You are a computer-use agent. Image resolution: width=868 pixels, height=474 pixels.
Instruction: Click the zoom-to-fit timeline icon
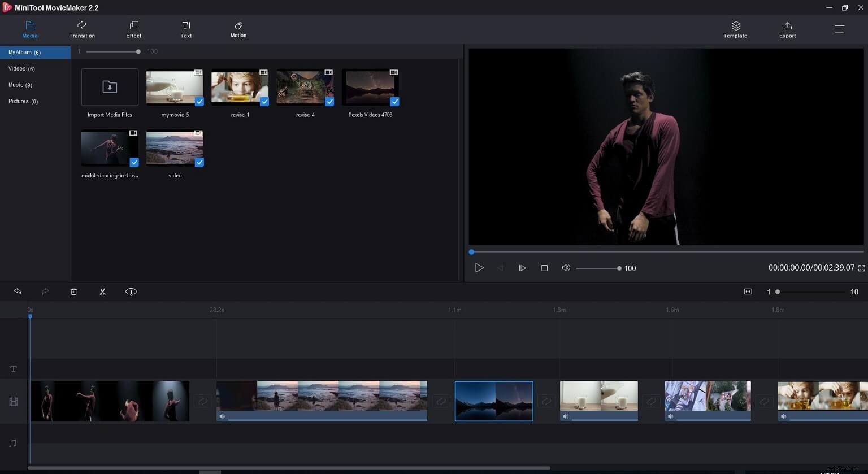(x=748, y=292)
